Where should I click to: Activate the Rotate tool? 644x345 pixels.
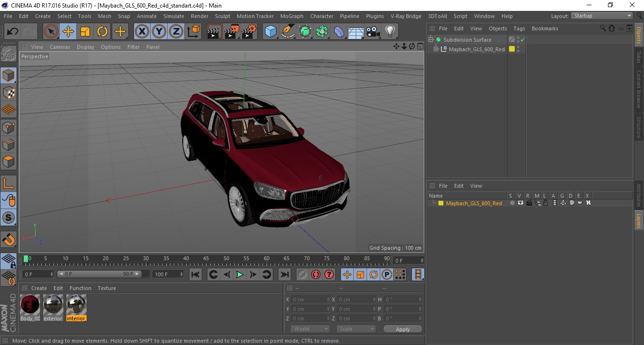coord(102,32)
